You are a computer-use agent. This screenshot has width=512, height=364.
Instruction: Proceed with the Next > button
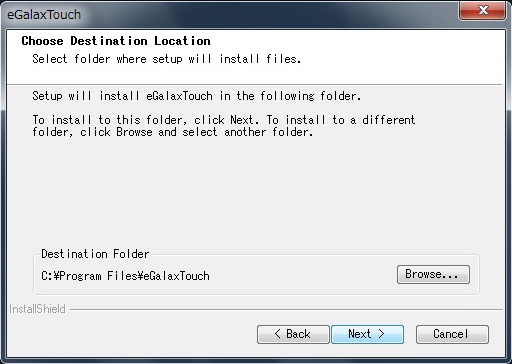367,334
